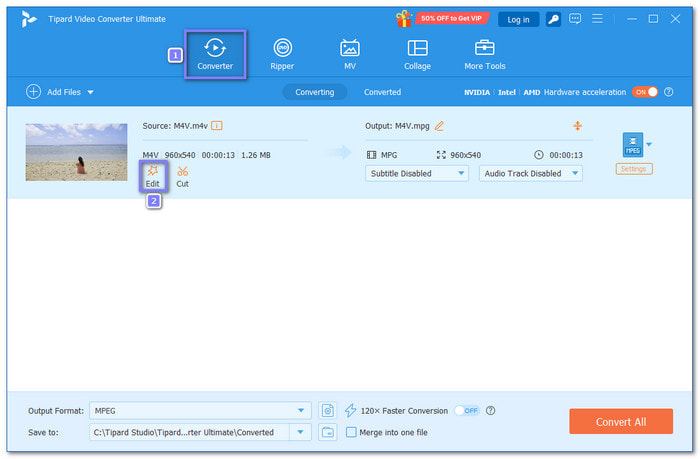
Task: Open the MV maker module
Action: (350, 54)
